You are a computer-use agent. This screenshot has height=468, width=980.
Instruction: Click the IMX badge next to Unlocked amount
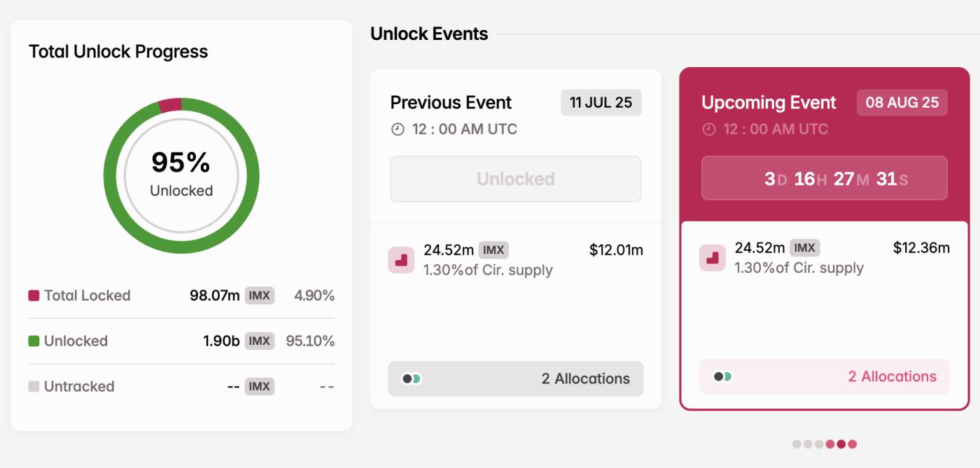click(x=260, y=341)
